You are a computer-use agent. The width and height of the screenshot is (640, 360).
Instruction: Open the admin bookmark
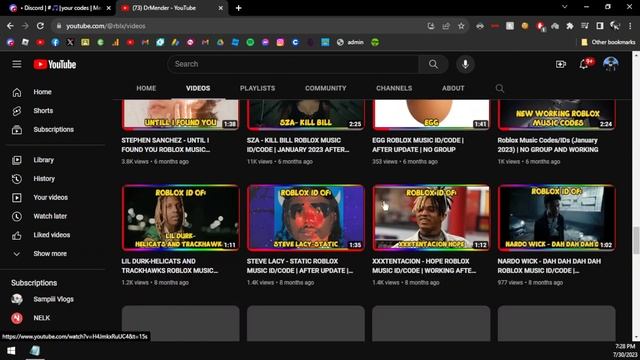tap(350, 42)
